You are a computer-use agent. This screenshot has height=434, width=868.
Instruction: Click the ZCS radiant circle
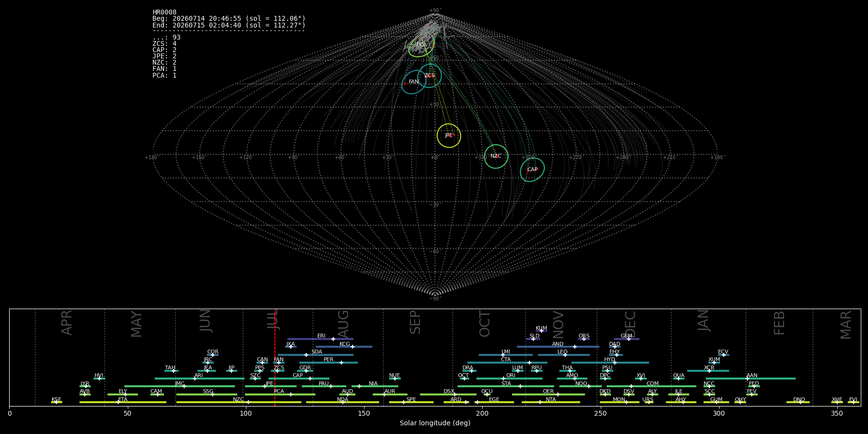pos(430,76)
